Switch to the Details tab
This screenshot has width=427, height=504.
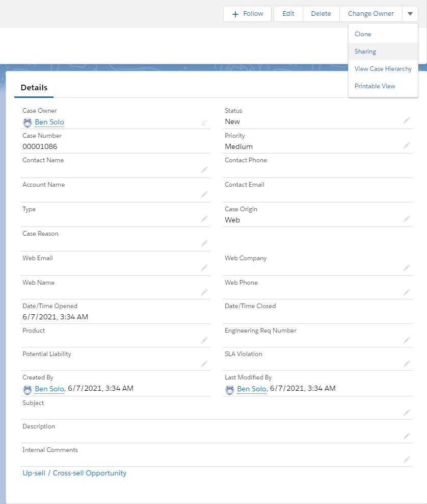tap(34, 87)
